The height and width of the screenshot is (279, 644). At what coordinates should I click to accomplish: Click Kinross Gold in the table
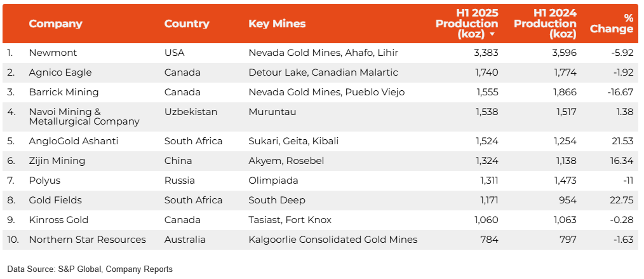click(58, 220)
